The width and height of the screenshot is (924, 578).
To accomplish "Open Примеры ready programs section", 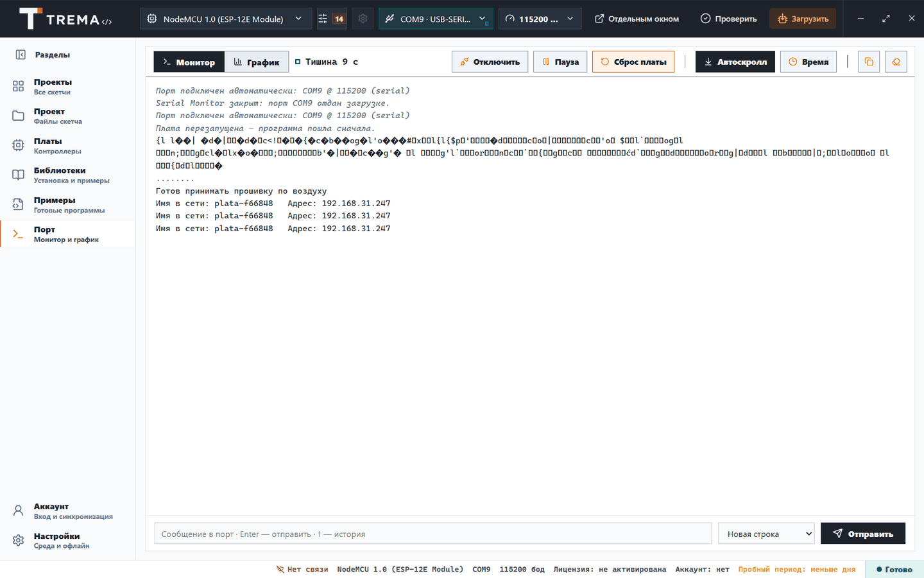I will pyautogui.click(x=67, y=205).
